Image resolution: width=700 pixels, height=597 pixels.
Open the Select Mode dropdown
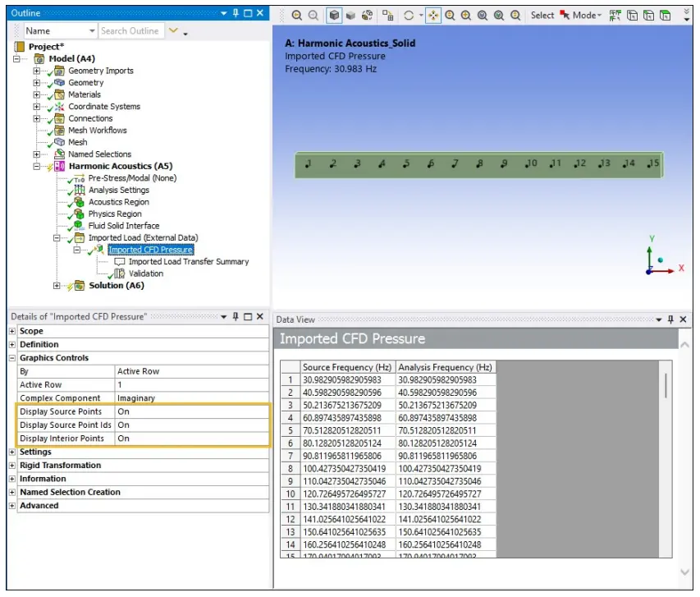click(581, 16)
